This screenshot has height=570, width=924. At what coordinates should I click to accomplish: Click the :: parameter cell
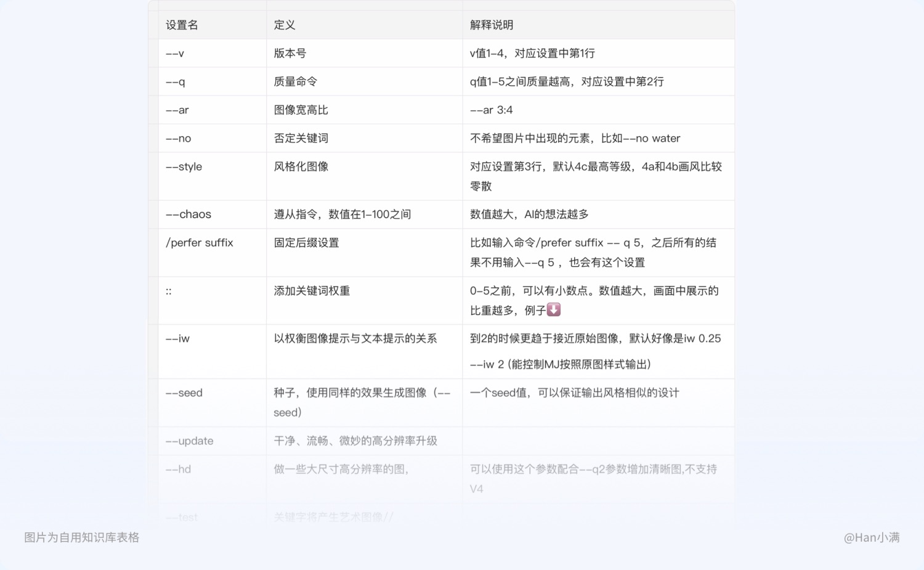coord(213,301)
